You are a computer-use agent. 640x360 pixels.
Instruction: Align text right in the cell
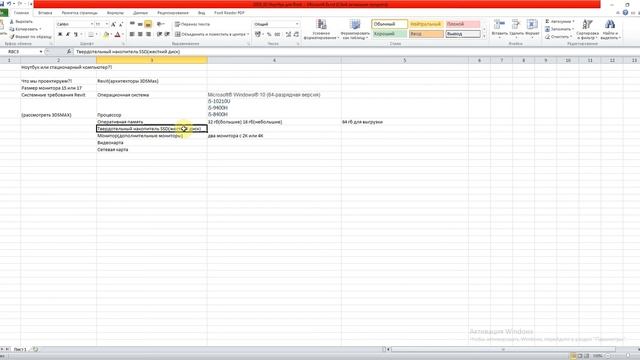pos(148,34)
